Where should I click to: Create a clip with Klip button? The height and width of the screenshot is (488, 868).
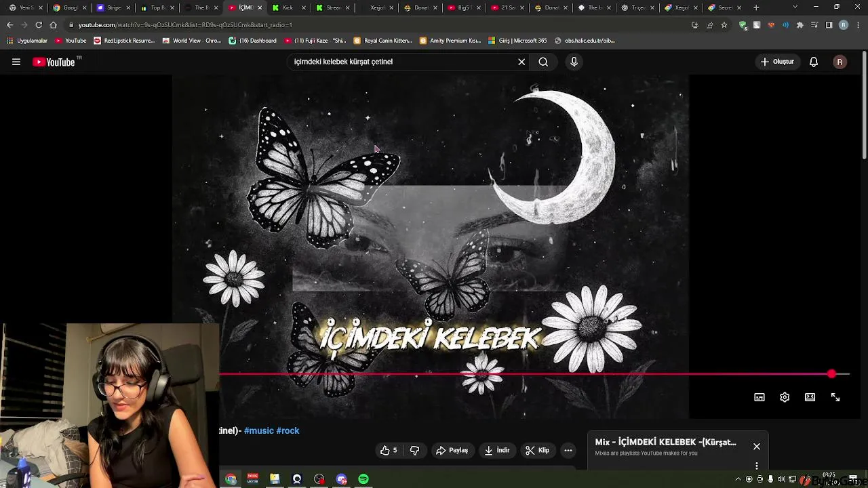coord(537,450)
